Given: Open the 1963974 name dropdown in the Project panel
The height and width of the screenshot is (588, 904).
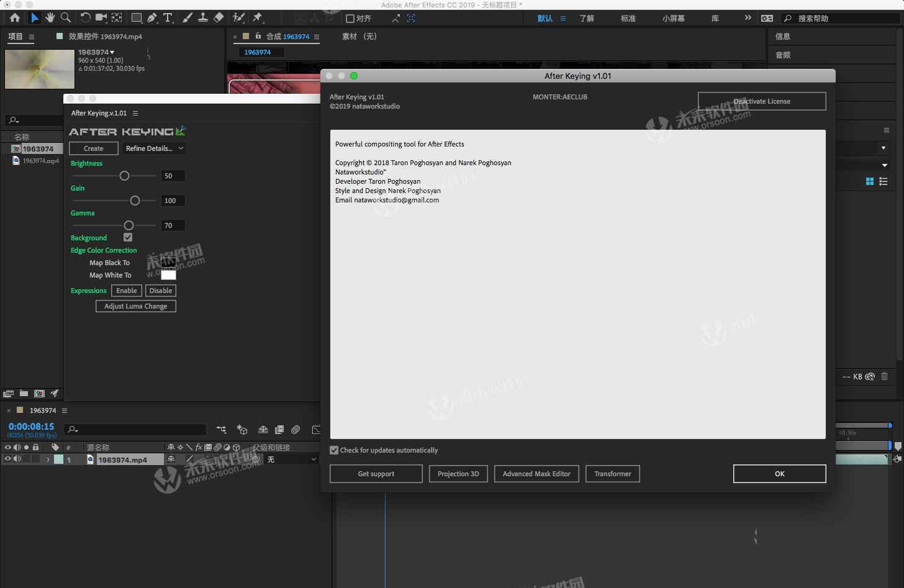Looking at the screenshot, I should [x=112, y=52].
